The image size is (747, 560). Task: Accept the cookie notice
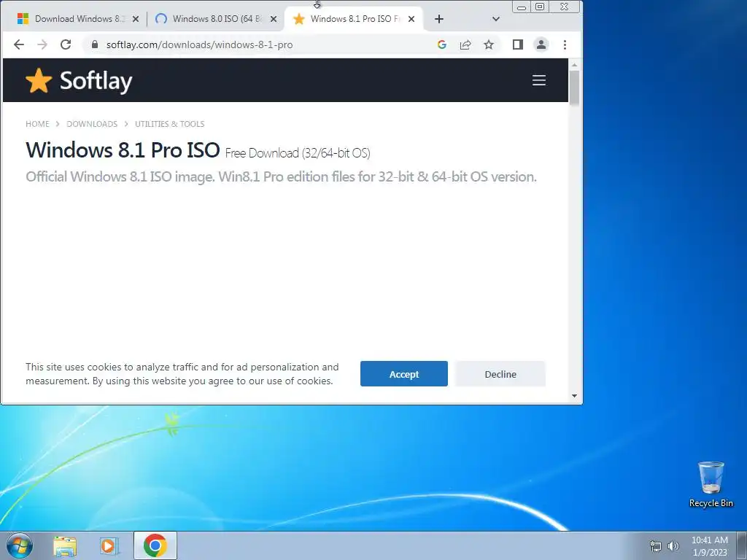[x=404, y=374]
